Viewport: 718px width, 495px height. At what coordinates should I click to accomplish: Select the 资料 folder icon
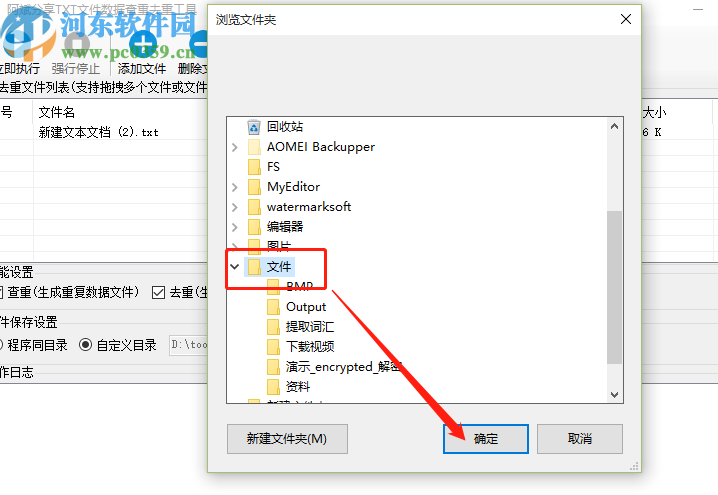273,387
